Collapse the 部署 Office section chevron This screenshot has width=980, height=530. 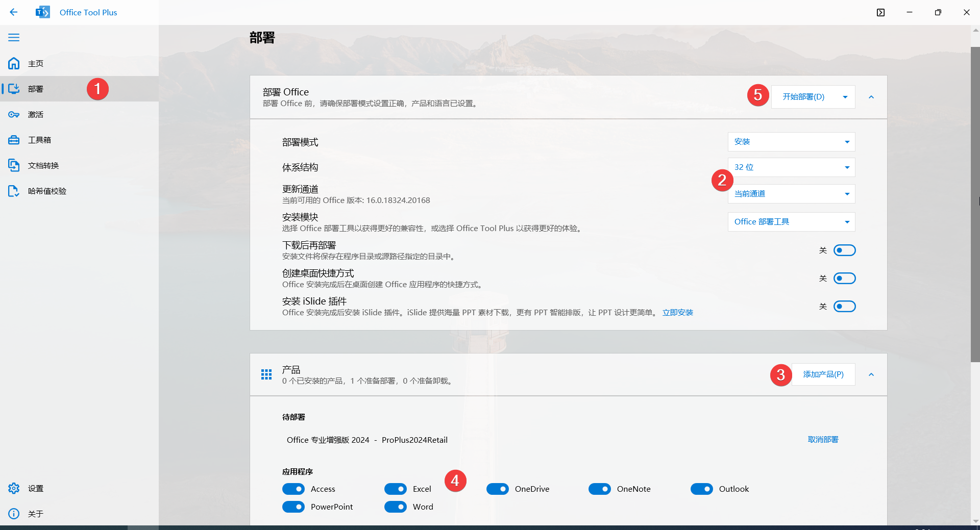click(871, 97)
